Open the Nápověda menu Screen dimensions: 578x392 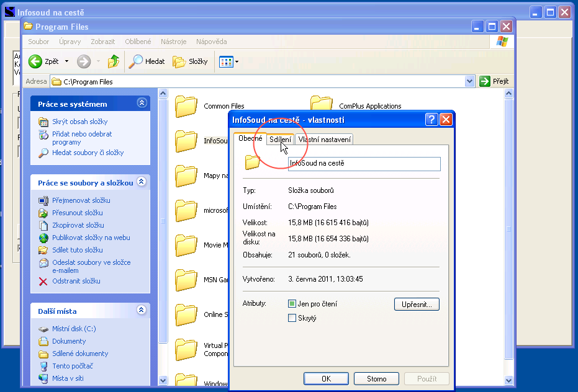click(x=212, y=42)
